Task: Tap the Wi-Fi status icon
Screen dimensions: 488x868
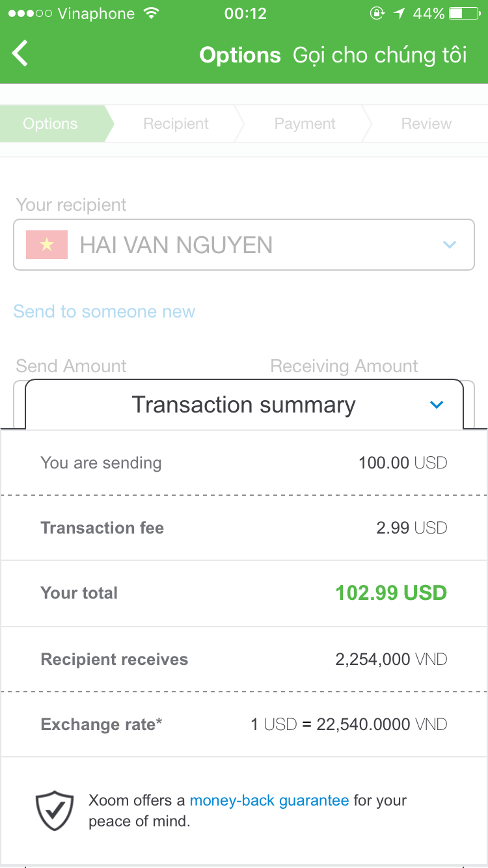Action: point(152,14)
